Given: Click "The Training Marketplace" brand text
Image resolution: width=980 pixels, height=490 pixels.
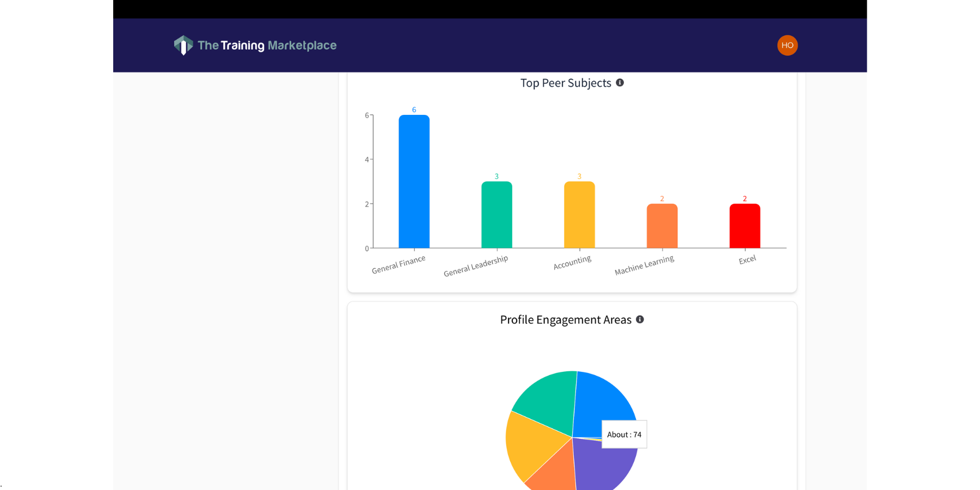Looking at the screenshot, I should tap(267, 45).
